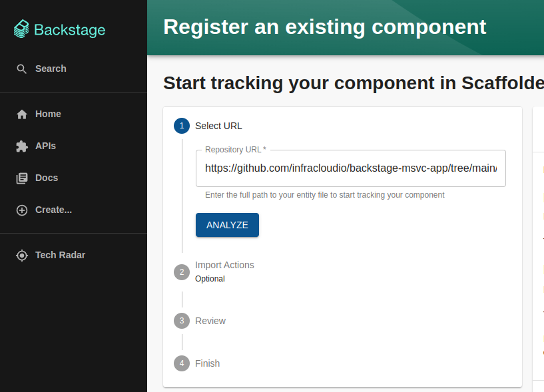Open the Tech Radar page
The width and height of the screenshot is (544, 392).
click(x=60, y=255)
